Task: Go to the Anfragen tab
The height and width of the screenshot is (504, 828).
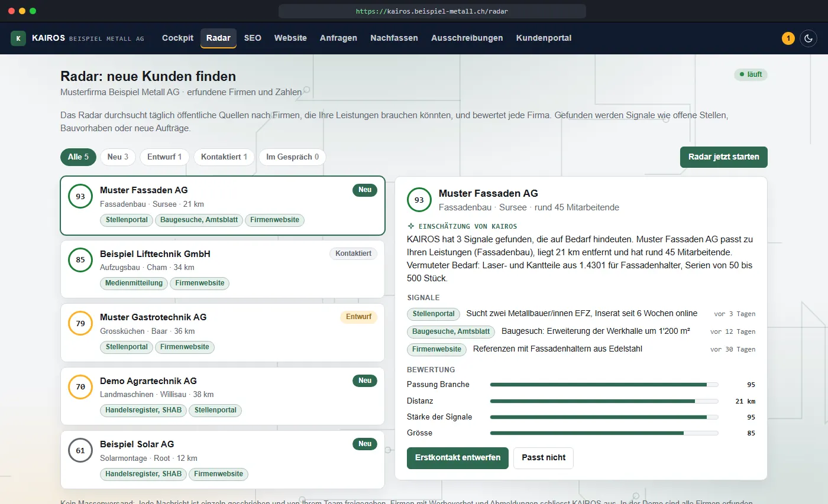Action: pyautogui.click(x=338, y=38)
